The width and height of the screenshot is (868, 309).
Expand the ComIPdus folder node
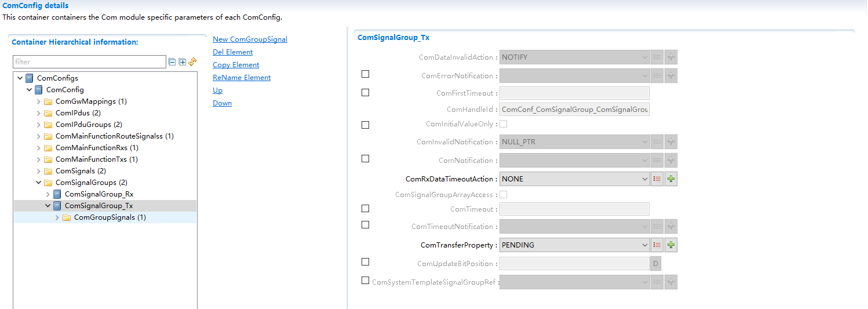39,113
